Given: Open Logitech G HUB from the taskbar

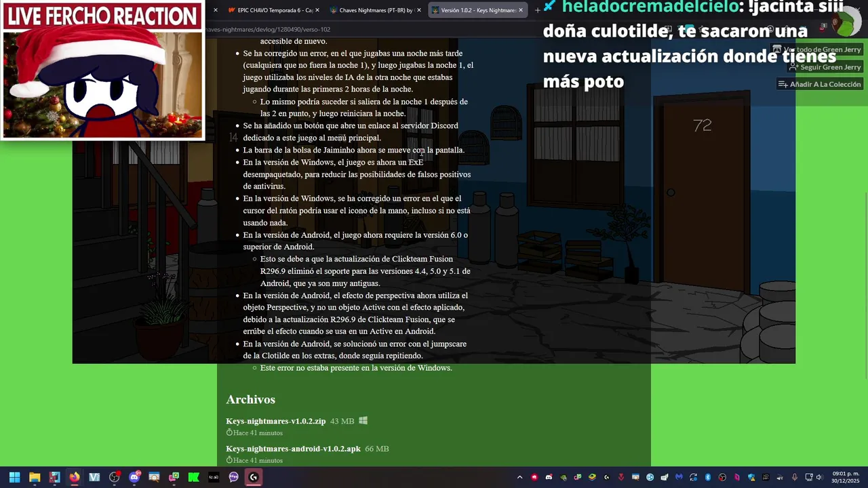Looking at the screenshot, I should [254, 477].
